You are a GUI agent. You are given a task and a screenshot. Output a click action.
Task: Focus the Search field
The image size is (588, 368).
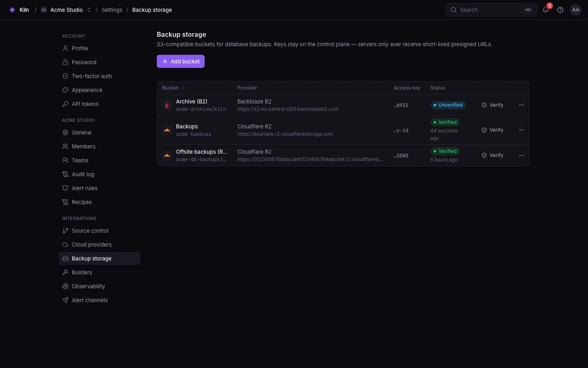coord(492,10)
